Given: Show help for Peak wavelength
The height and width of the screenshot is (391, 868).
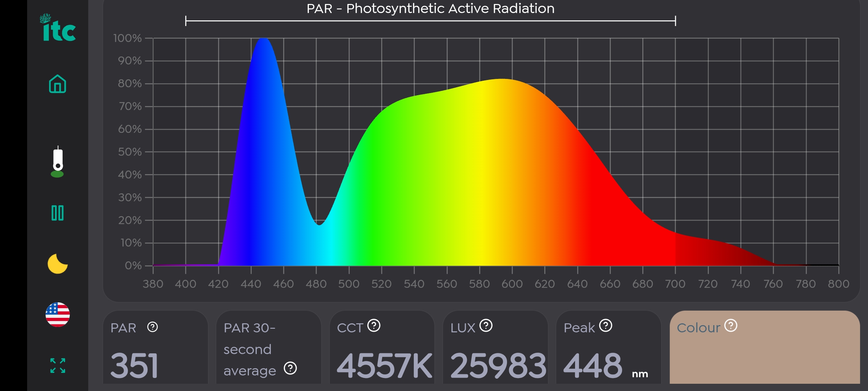Looking at the screenshot, I should [605, 325].
